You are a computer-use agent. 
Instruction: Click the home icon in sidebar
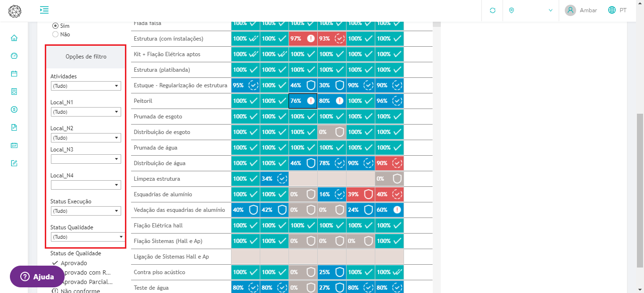point(14,38)
